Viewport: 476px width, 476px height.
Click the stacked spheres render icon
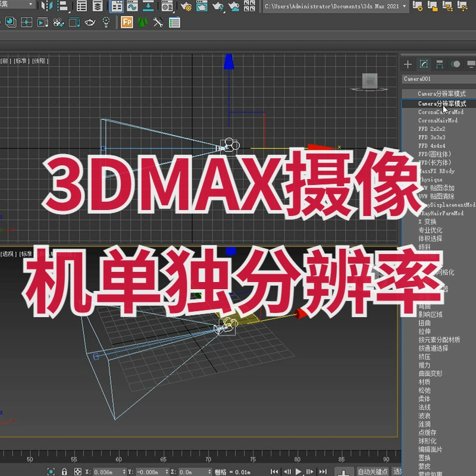point(11,22)
